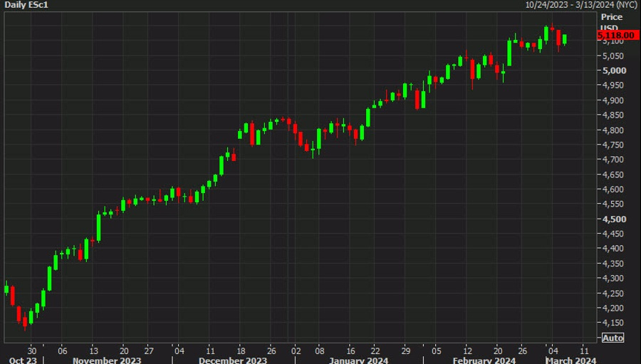Click the lowest red candlestick near Oct 30

point(25,322)
